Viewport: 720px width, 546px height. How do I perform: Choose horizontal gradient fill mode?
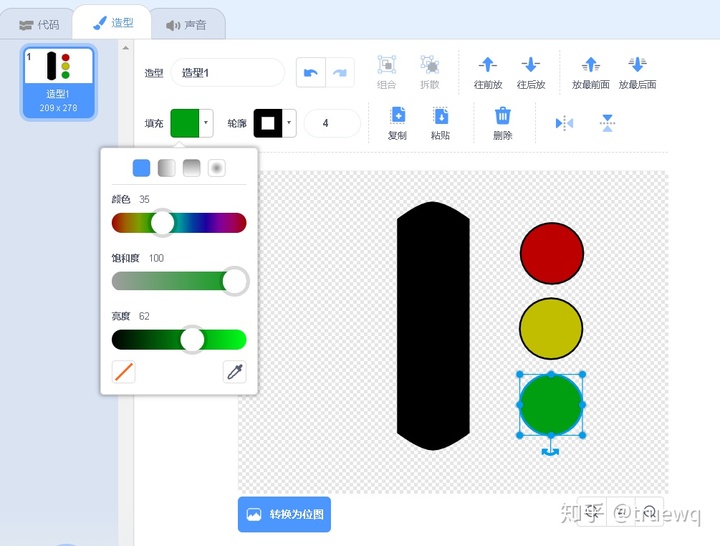coord(167,168)
